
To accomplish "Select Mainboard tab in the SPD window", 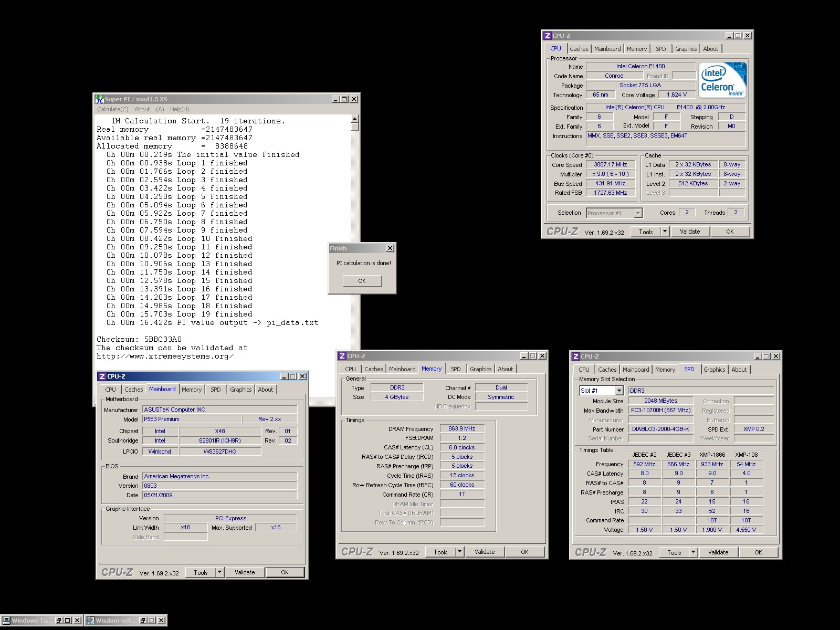I will pos(636,370).
